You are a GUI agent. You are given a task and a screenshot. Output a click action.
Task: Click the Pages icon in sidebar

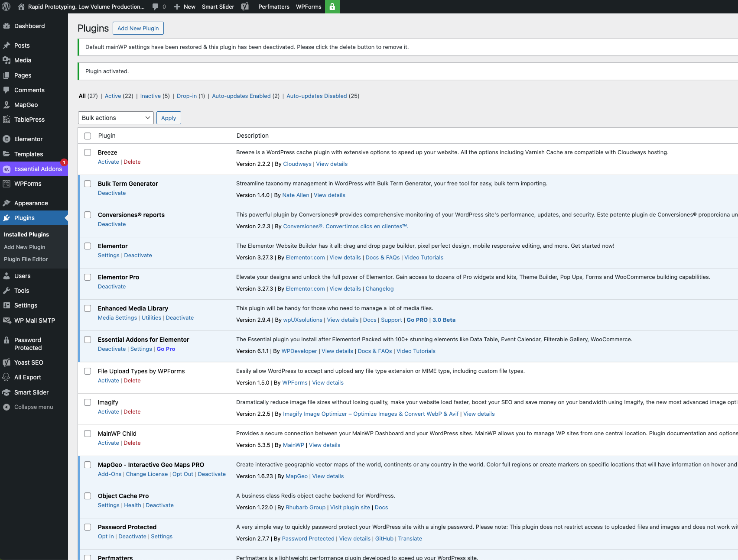point(7,75)
